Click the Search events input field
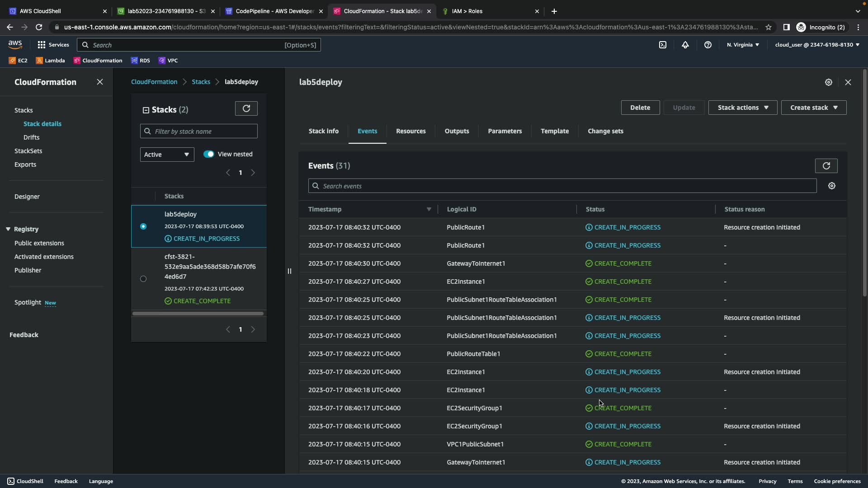The image size is (868, 488). 562,186
